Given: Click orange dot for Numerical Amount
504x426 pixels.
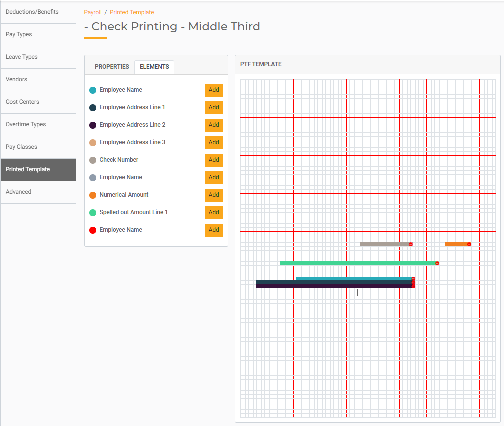Looking at the screenshot, I should 93,195.
